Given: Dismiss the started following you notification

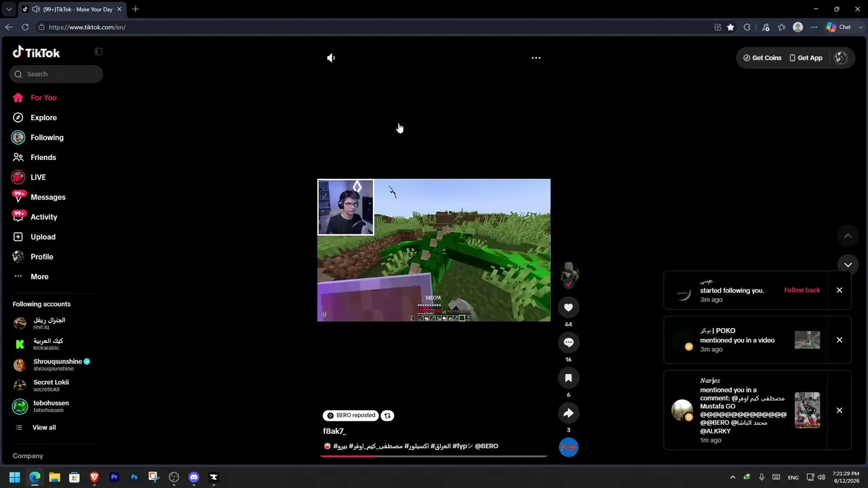Looking at the screenshot, I should (840, 290).
